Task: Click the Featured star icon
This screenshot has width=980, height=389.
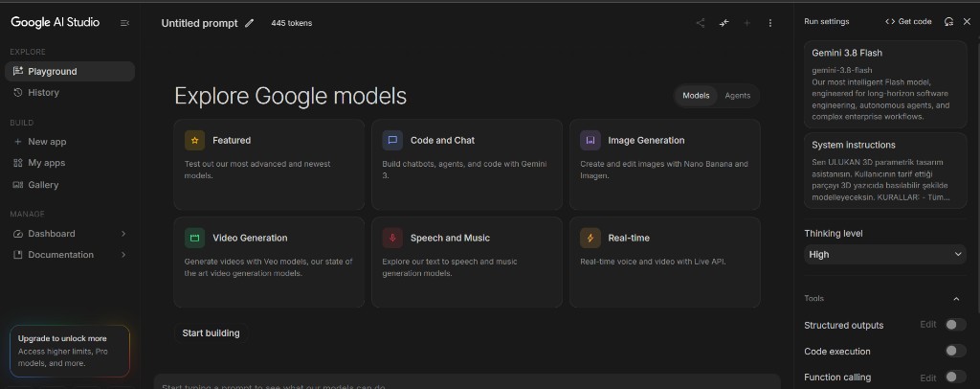Action: click(194, 141)
